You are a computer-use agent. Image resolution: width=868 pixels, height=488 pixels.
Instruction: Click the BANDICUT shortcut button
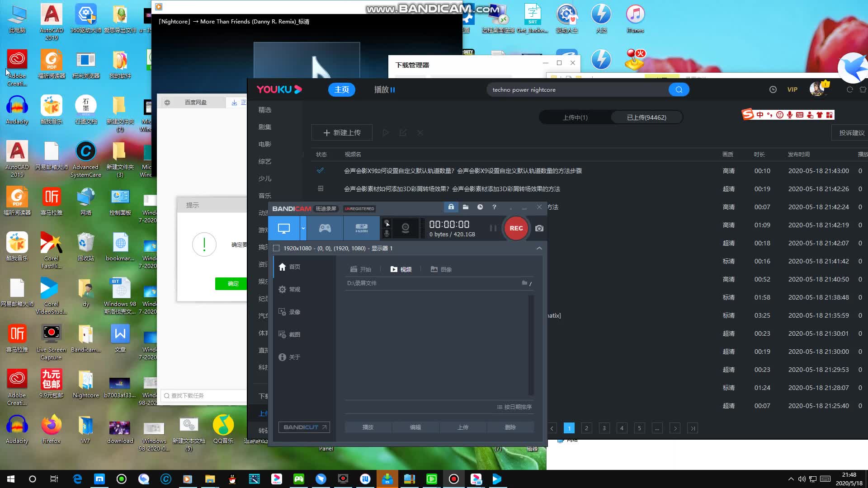[304, 427]
